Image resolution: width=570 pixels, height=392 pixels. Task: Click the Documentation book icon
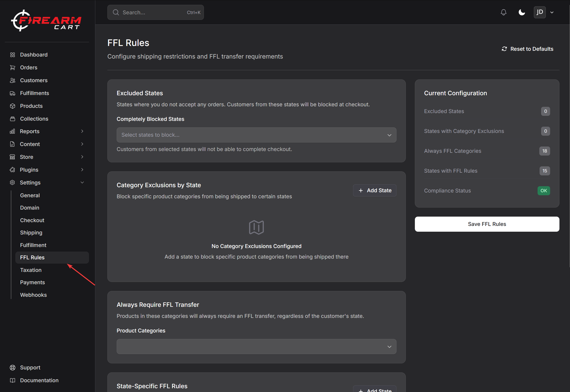[x=13, y=380]
